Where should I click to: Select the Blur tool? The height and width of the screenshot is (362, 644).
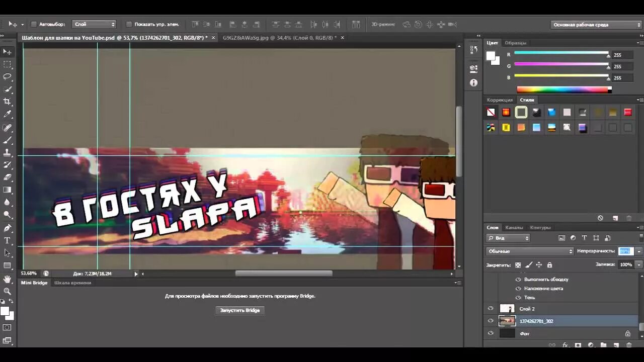click(x=7, y=202)
